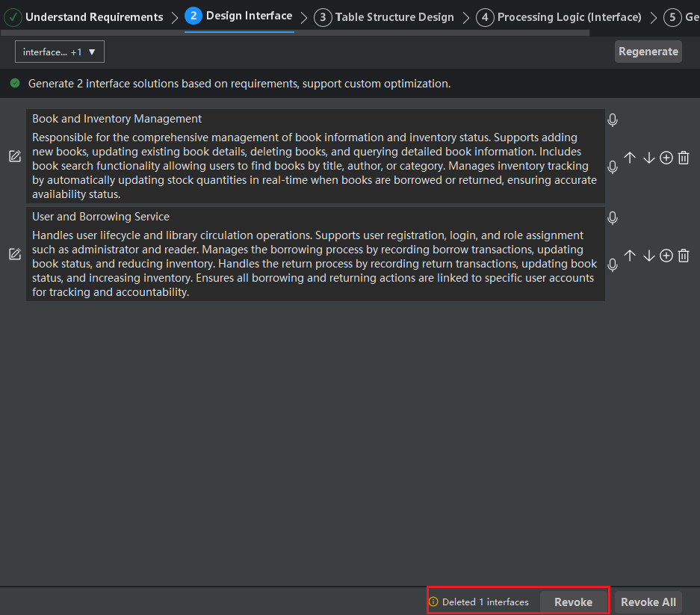
Task: Click the edit icon for User and Borrowing Service
Action: (14, 254)
